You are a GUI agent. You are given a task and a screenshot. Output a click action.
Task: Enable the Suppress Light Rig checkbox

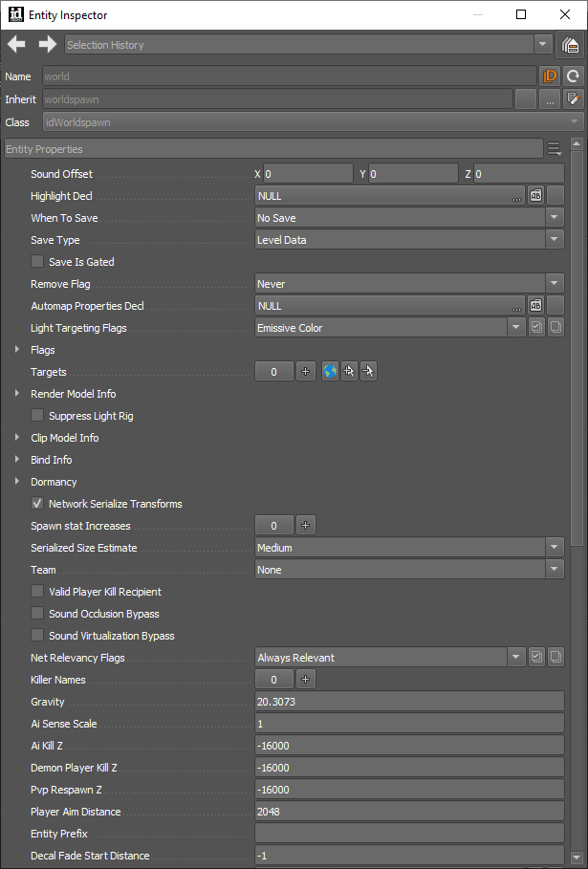click(37, 415)
